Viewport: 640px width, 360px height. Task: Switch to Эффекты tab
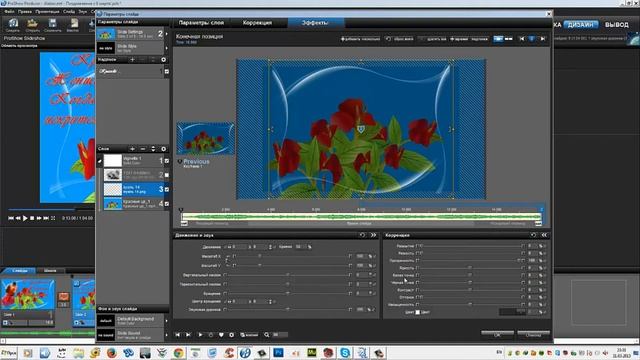315,23
